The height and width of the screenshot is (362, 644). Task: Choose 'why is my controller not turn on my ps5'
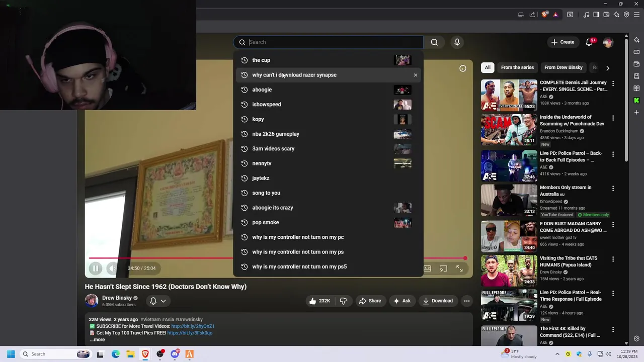point(329,266)
